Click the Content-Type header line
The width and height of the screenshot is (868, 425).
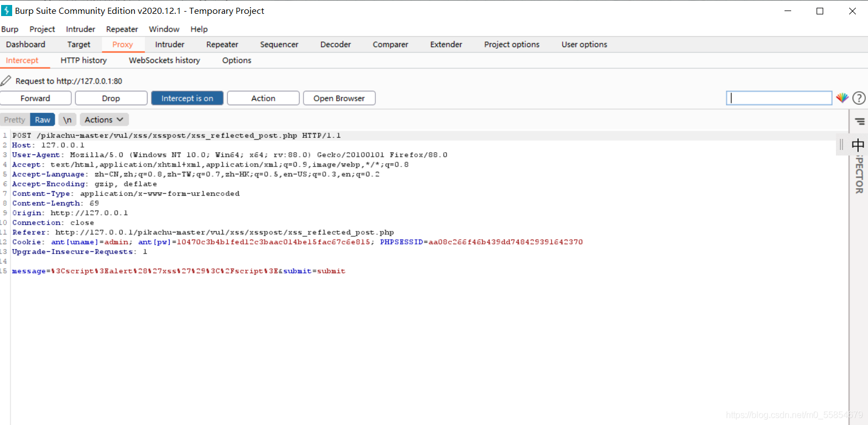(126, 194)
